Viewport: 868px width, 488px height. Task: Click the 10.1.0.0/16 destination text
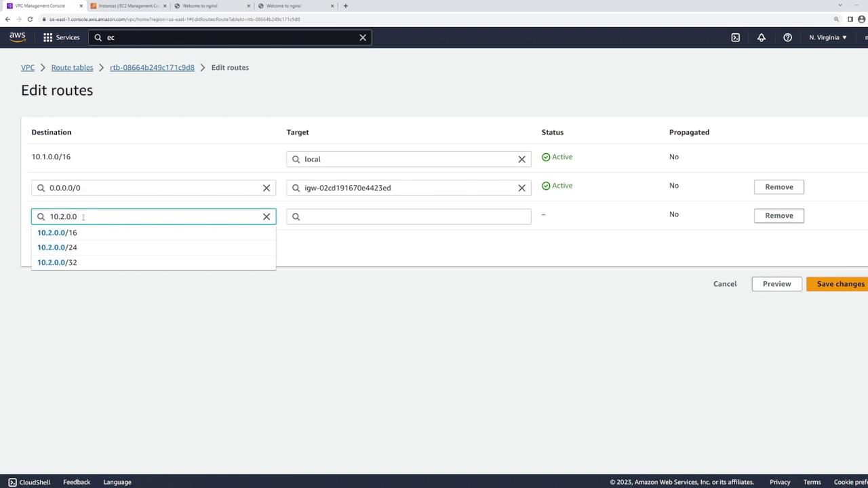pyautogui.click(x=51, y=157)
